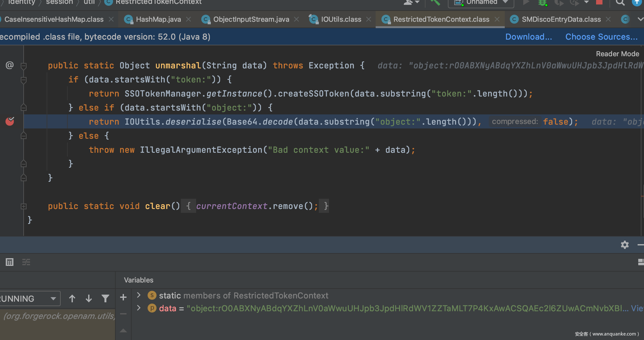Expand the static members of RestrictedTokenContext node
This screenshot has height=340, width=644.
pyautogui.click(x=139, y=295)
